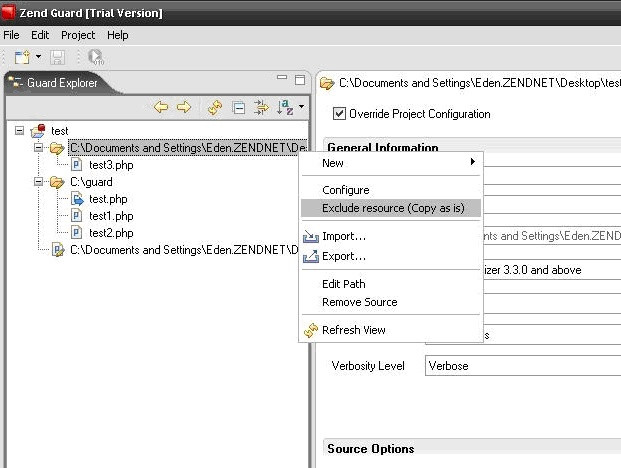Click the Back yellow arrow in Guard Explorer

(x=161, y=107)
